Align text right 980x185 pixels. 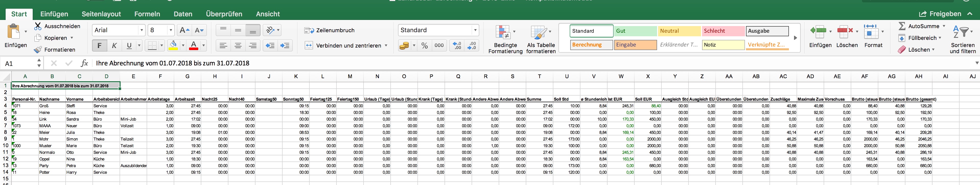point(253,46)
